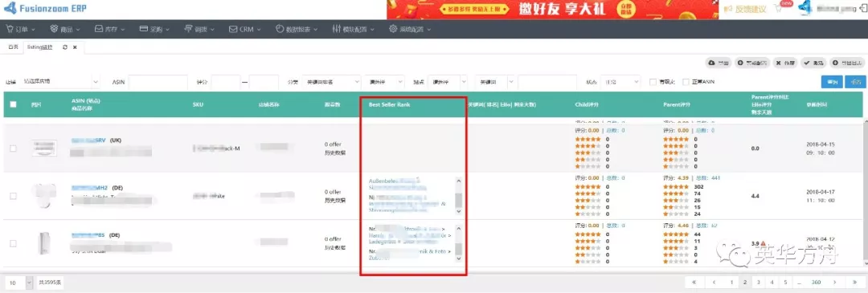This screenshot has width=868, height=293.
Task: Open the UK product thumbnail image
Action: [x=43, y=149]
